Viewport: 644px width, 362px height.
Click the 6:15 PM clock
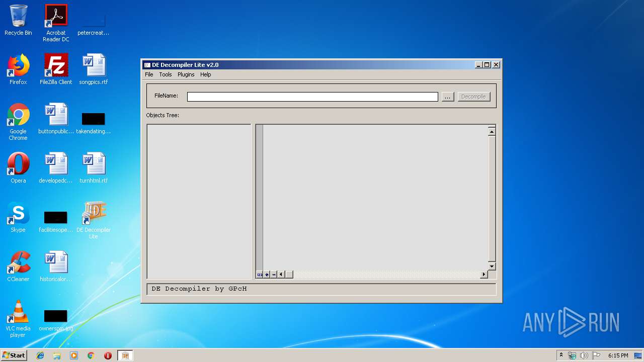(618, 355)
